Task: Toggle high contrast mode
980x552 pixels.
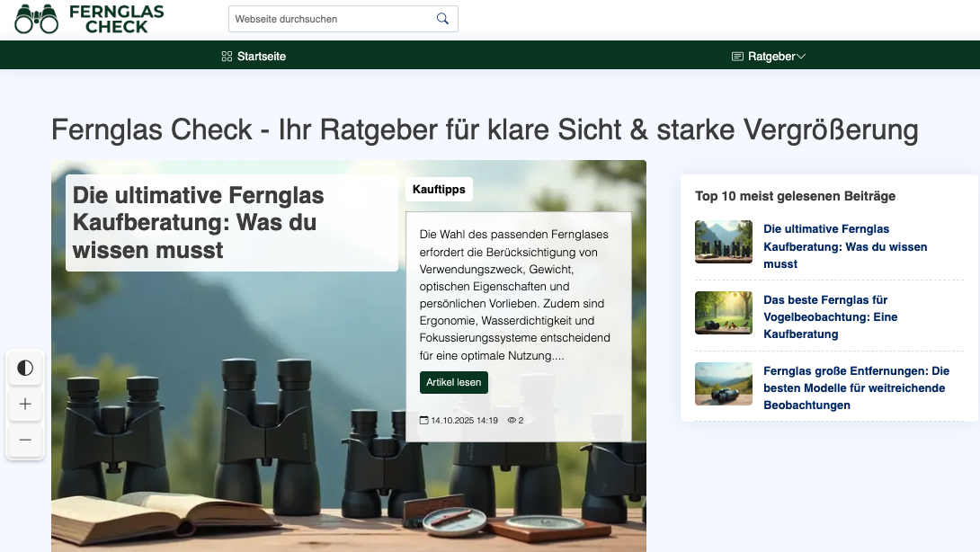Action: pos(25,368)
